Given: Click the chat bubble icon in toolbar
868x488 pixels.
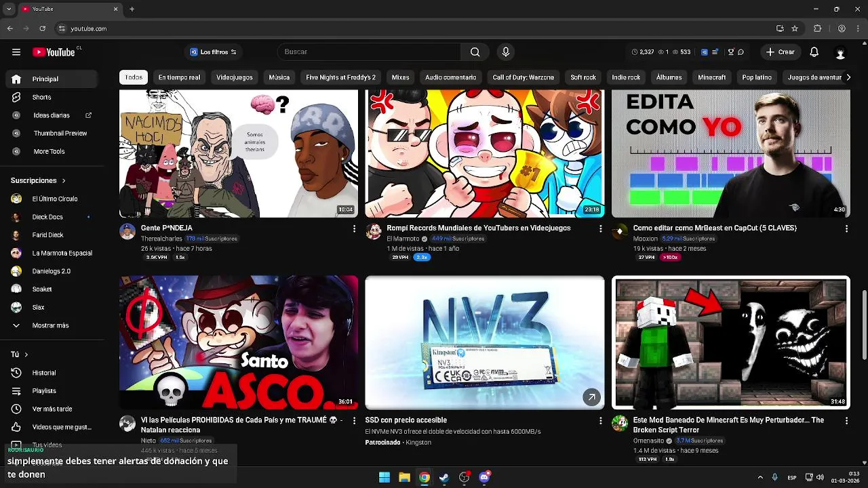Looking at the screenshot, I should [741, 52].
